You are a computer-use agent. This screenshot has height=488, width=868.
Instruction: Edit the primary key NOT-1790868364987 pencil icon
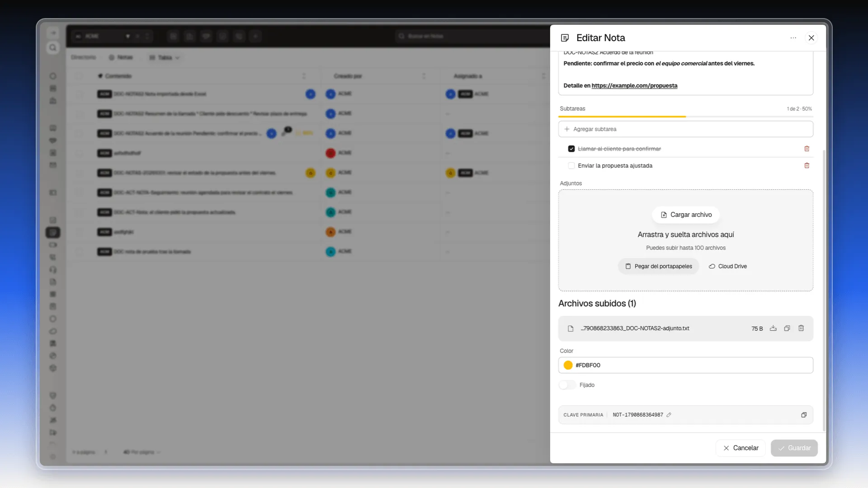[x=669, y=415]
